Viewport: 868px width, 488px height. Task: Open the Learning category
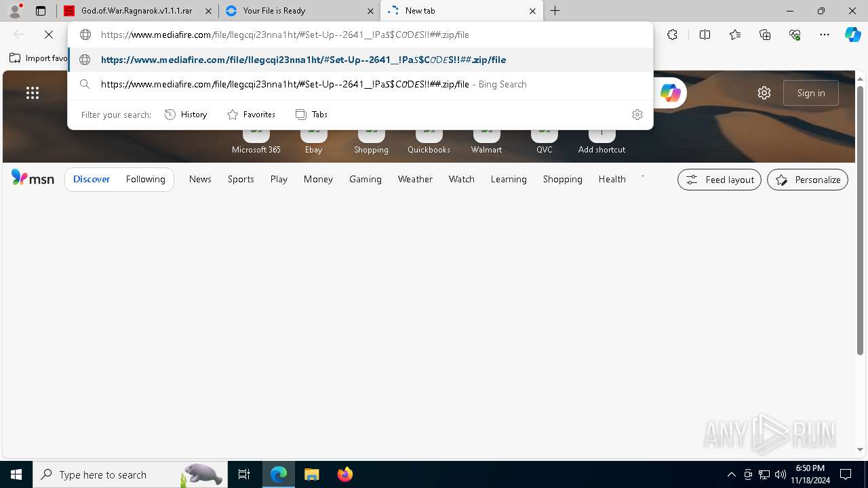point(509,179)
